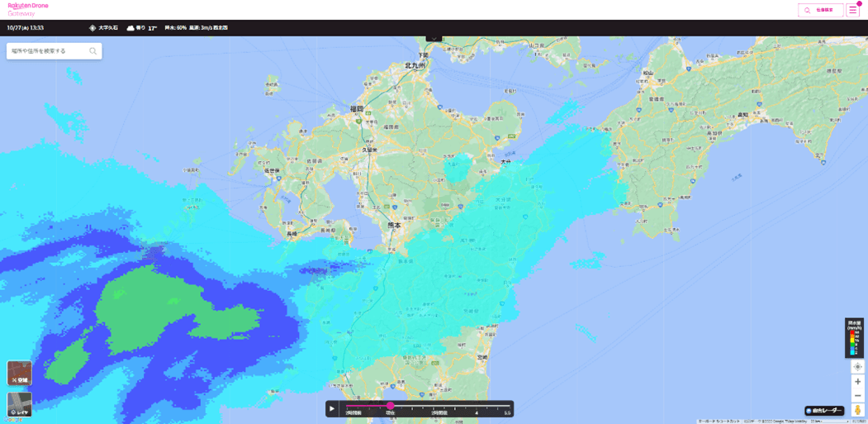Zoom in the map with plus button
This screenshot has width=868, height=424.
857,381
